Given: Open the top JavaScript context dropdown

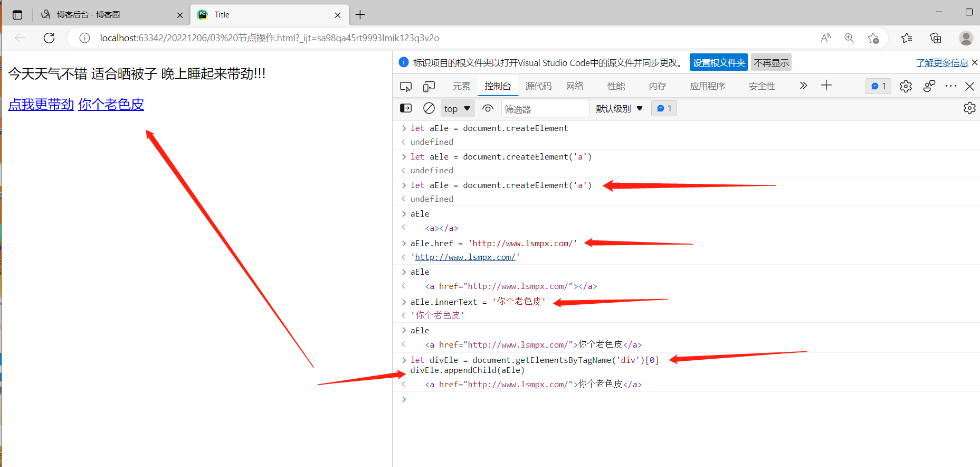Looking at the screenshot, I should pos(458,109).
